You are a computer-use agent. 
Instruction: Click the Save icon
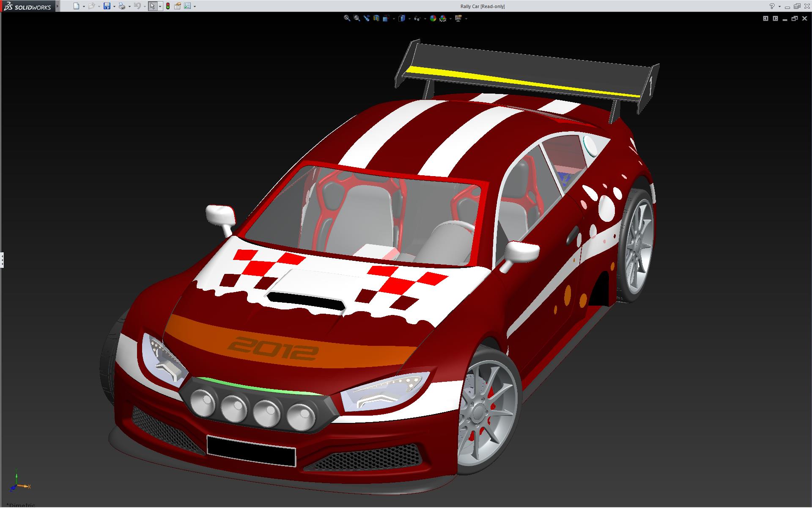tap(107, 6)
